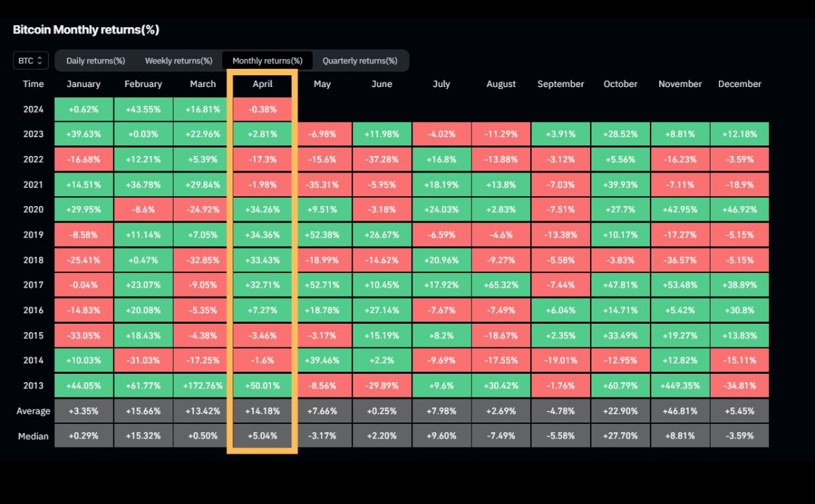Click December 2020 cell showing +46.92%
Viewport: 815px width, 504px height.
coord(739,210)
